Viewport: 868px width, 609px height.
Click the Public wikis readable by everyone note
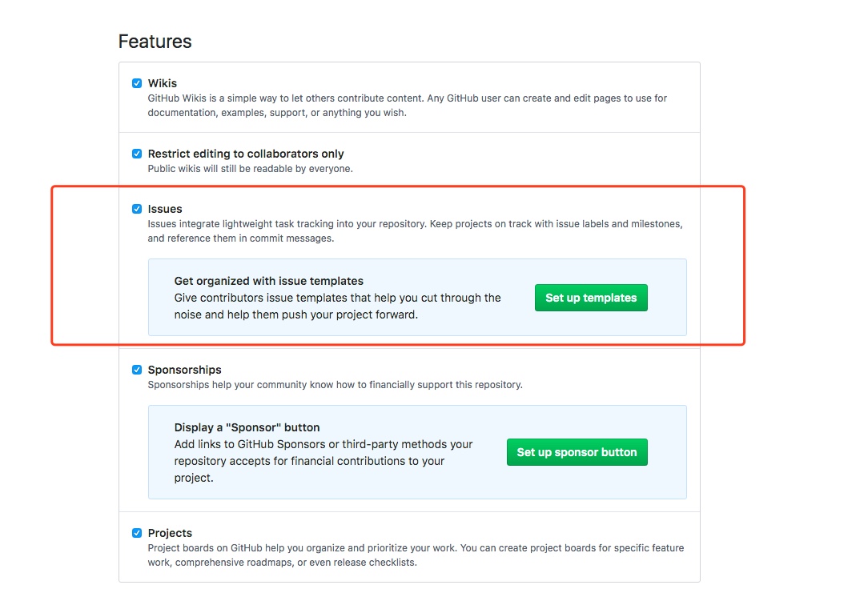pyautogui.click(x=250, y=169)
